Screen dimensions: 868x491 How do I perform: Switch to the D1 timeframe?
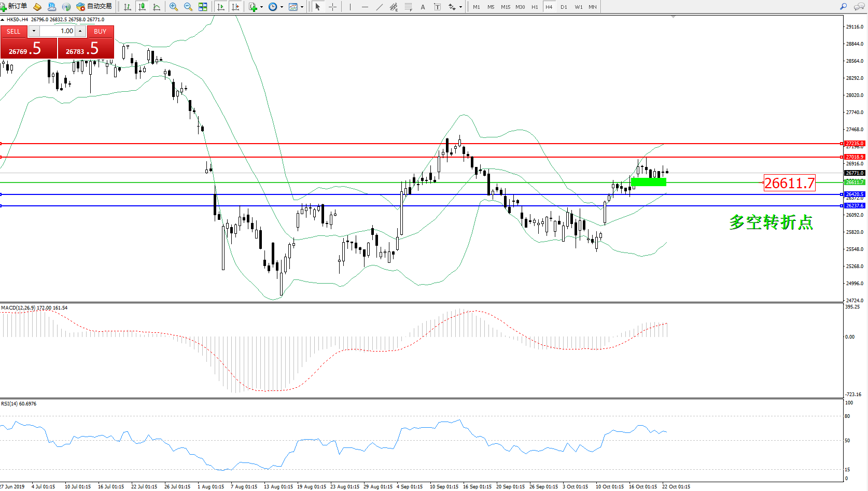[564, 7]
